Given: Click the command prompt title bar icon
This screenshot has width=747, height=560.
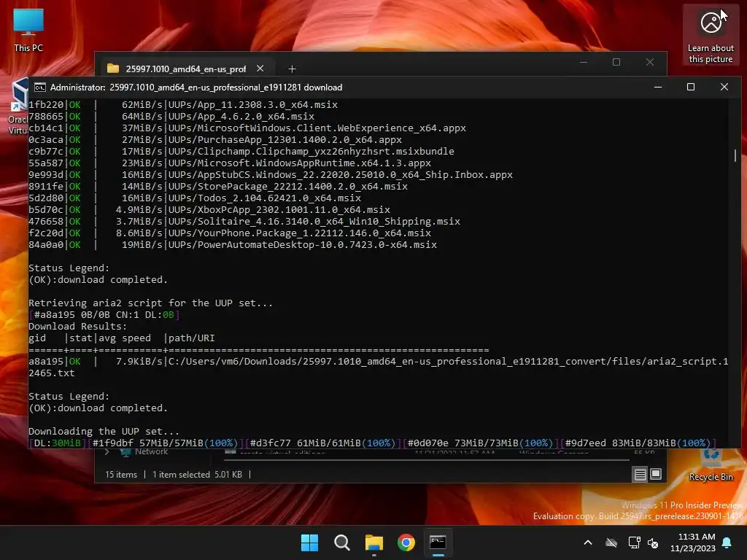Looking at the screenshot, I should [x=40, y=87].
